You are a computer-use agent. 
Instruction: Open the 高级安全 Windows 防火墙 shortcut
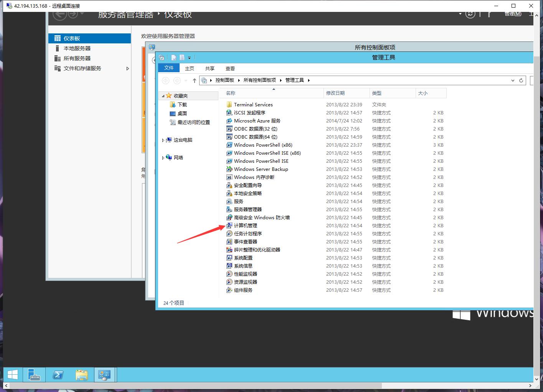[x=262, y=217]
